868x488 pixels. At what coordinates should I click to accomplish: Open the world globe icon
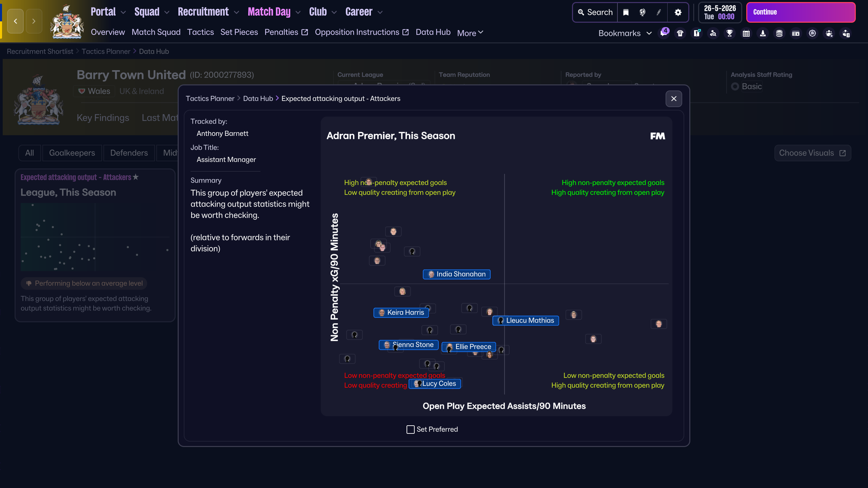click(x=643, y=12)
